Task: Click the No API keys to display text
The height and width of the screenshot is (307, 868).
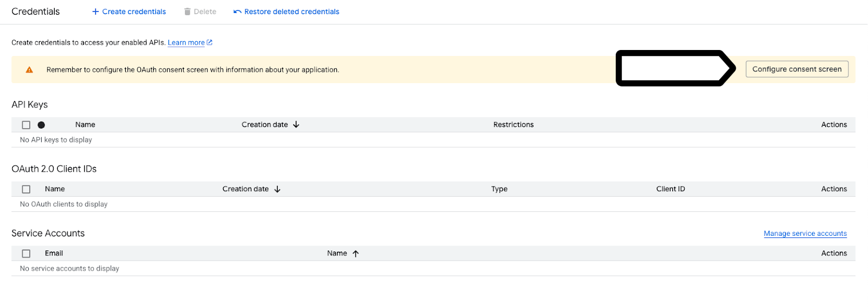Action: tap(56, 140)
